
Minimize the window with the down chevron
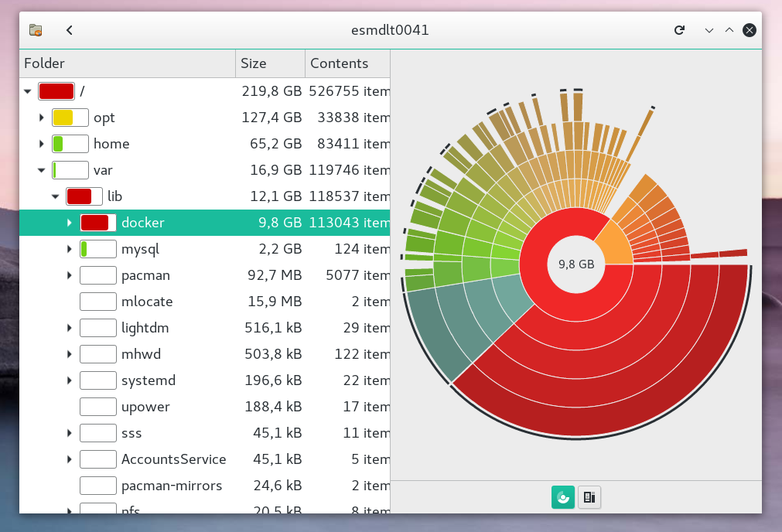click(x=709, y=30)
